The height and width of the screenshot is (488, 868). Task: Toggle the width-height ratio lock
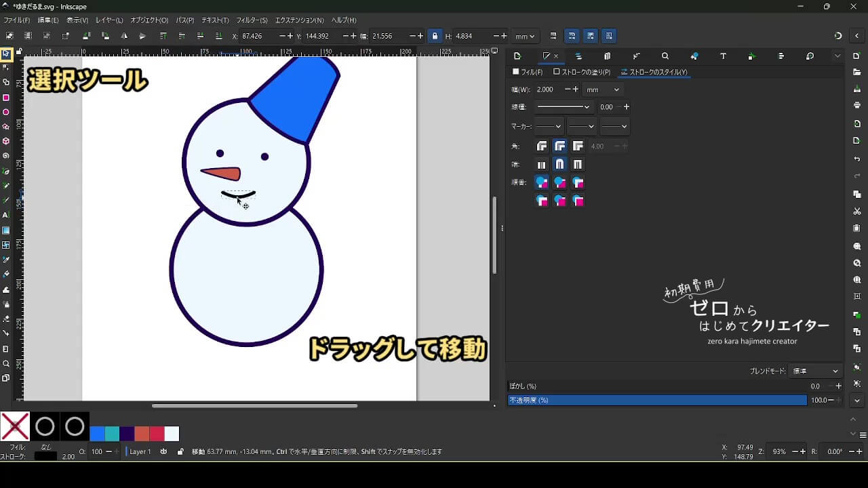(435, 36)
